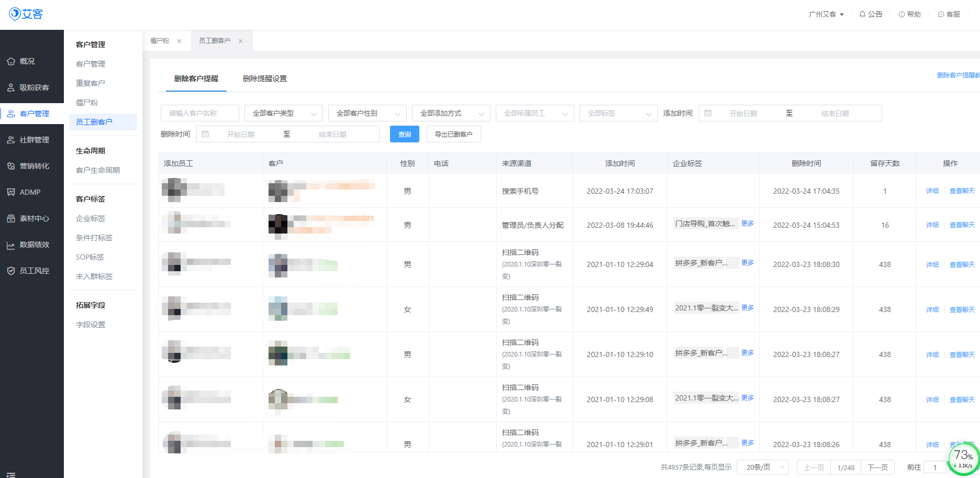Open 数据绩效 chart icon
The image size is (980, 478).
(x=11, y=245)
